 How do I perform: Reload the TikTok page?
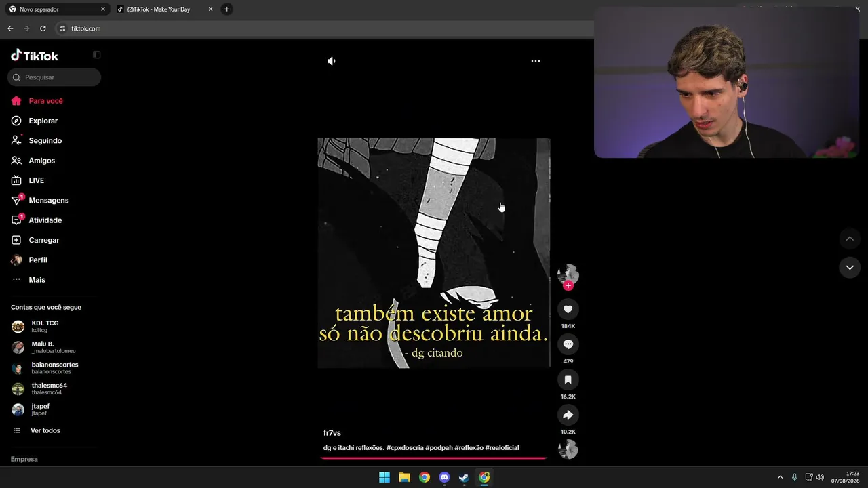(43, 28)
